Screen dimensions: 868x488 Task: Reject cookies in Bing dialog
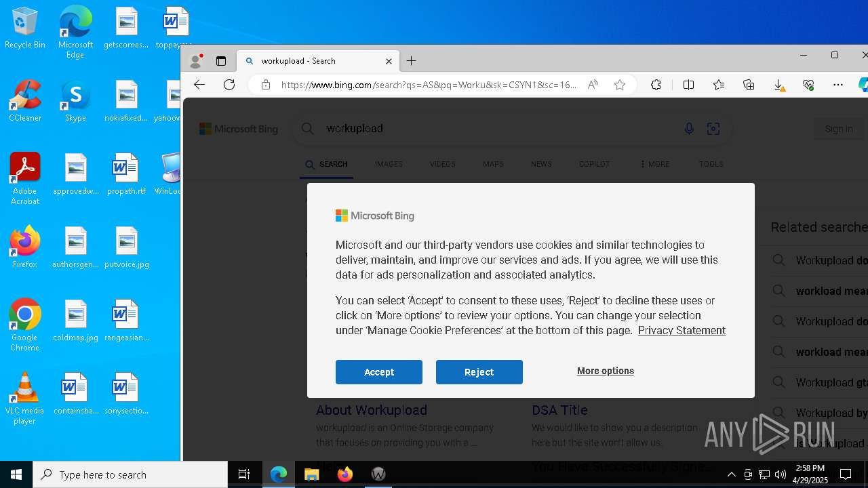click(x=479, y=372)
